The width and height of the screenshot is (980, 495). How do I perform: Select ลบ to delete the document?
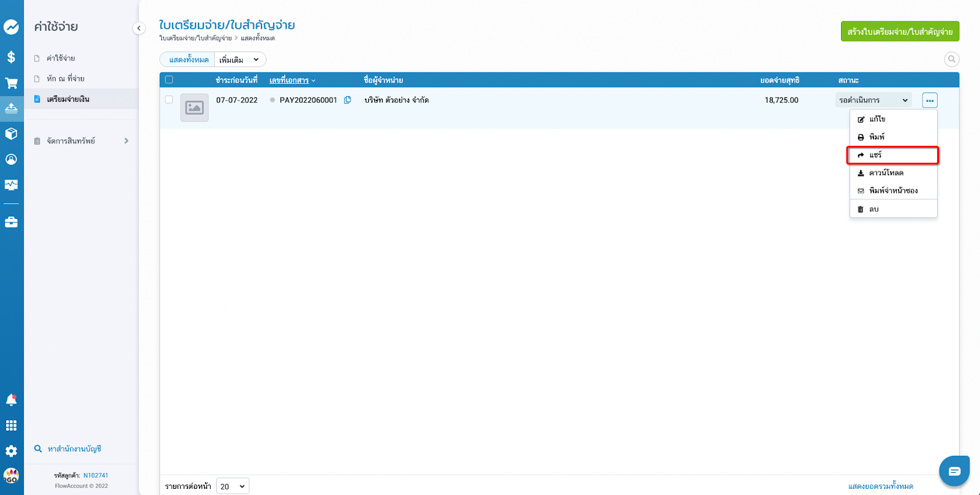pos(873,209)
